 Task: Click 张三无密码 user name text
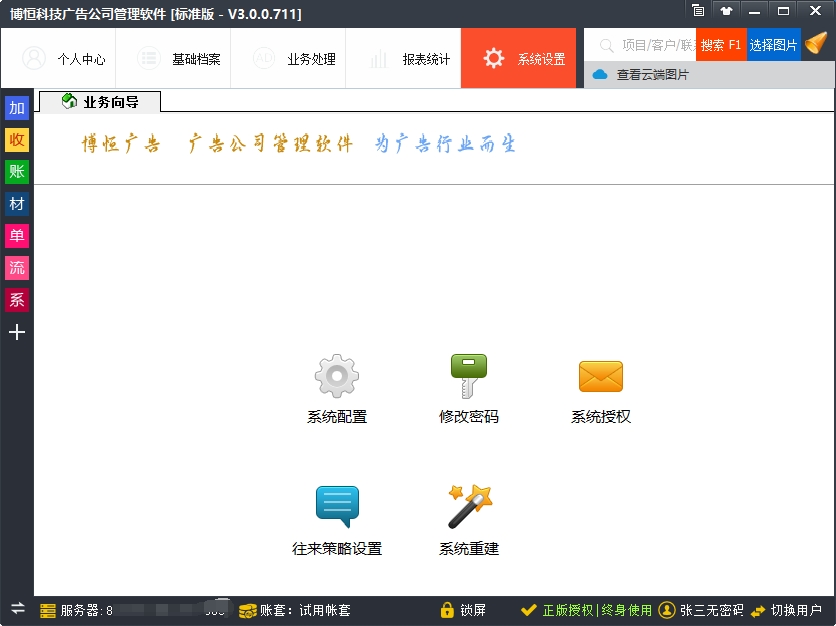[x=712, y=610]
